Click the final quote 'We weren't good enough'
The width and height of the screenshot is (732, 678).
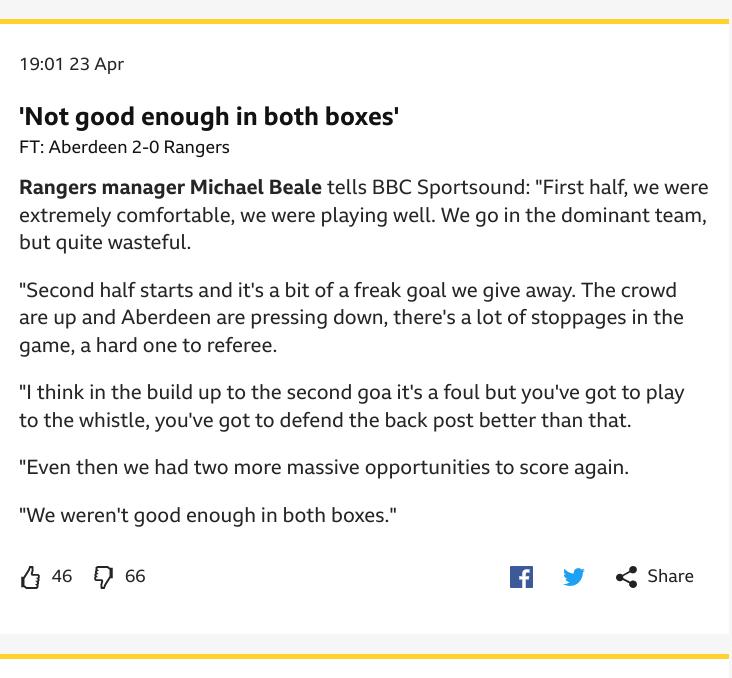click(x=208, y=516)
